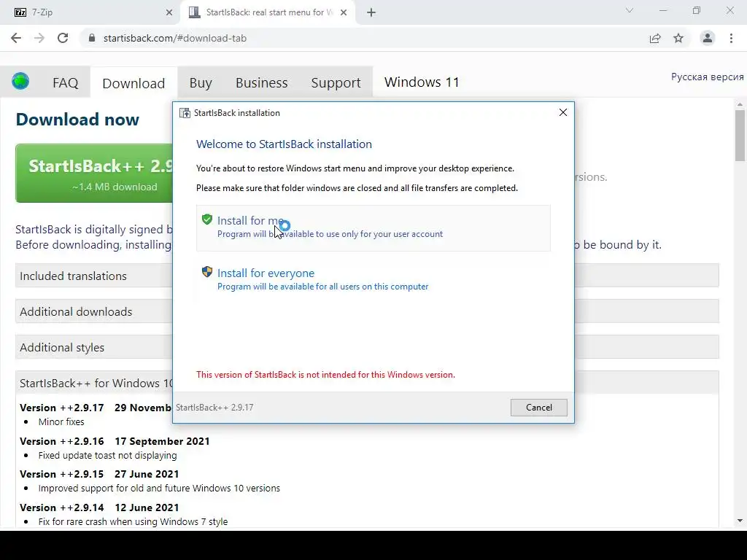Click the installer icon in dialog title bar
Viewport: 747px width, 560px height.
click(x=185, y=113)
